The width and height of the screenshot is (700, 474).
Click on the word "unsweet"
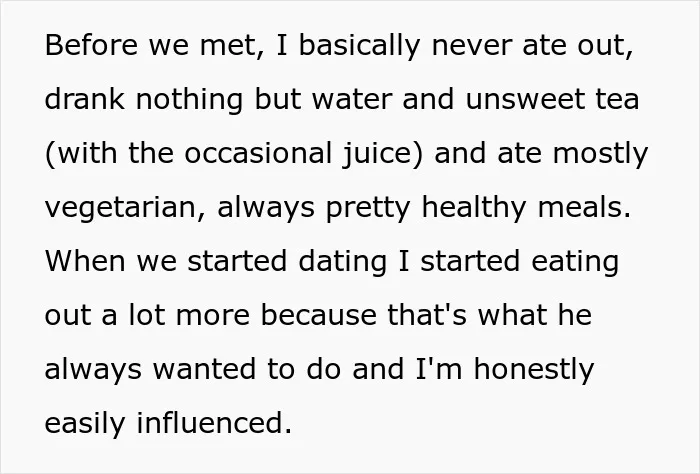coord(525,101)
